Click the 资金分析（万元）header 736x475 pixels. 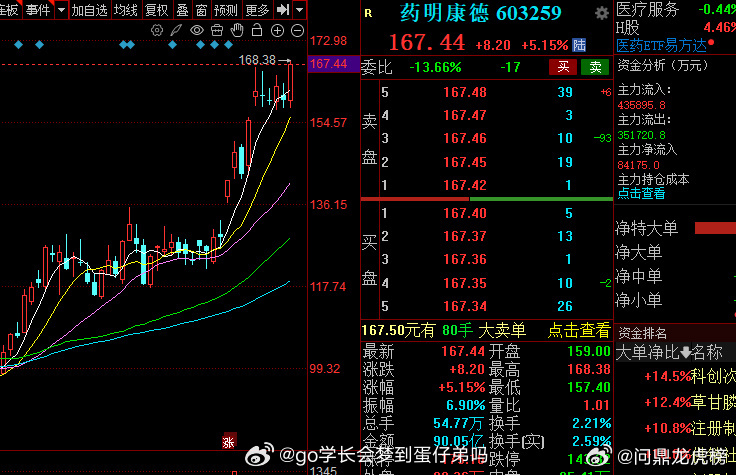pyautogui.click(x=663, y=65)
